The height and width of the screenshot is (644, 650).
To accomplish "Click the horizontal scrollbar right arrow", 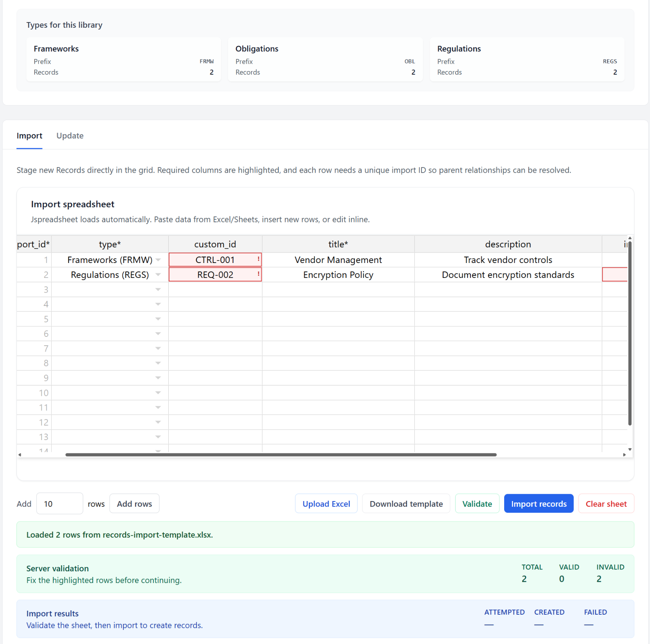I will pyautogui.click(x=624, y=455).
